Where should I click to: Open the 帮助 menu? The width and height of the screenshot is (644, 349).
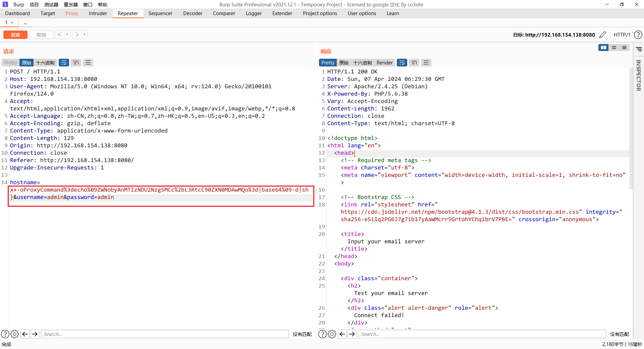click(103, 4)
